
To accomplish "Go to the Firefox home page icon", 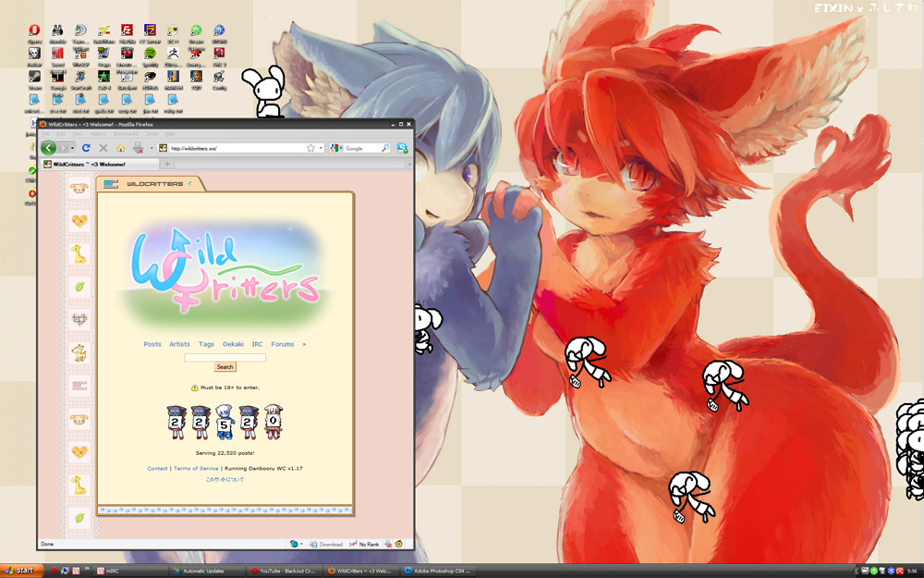I will [120, 148].
